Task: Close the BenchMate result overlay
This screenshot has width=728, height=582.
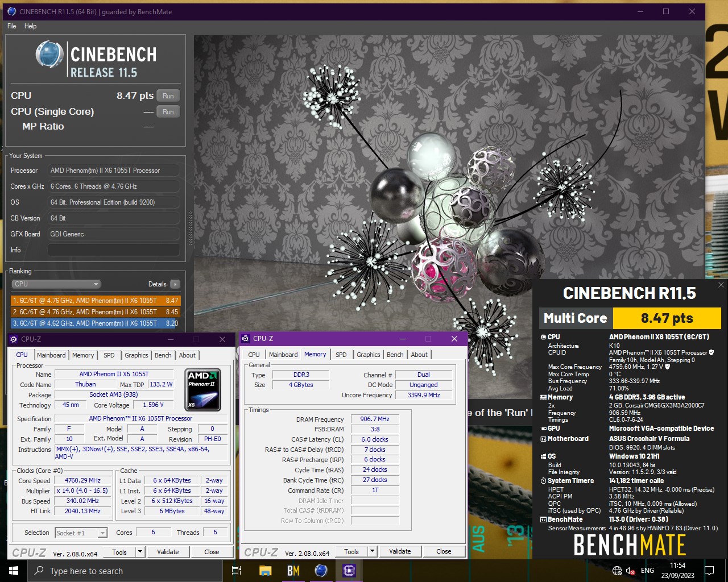Action: pos(721,285)
